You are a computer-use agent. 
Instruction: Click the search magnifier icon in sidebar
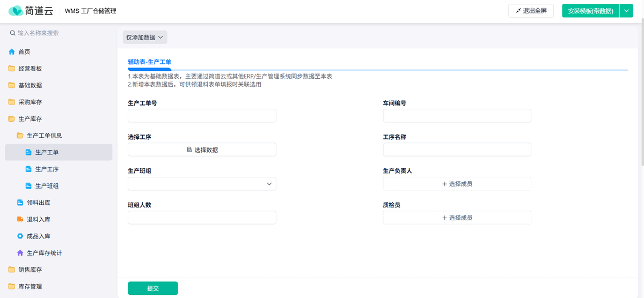[x=12, y=33]
